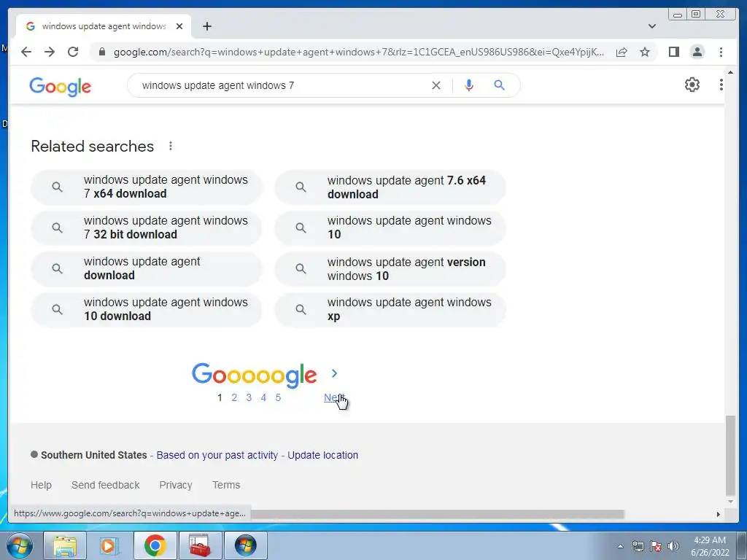The width and height of the screenshot is (747, 560).
Task: Click the scroll-up arrow of the page scrollbar
Action: pos(730,72)
